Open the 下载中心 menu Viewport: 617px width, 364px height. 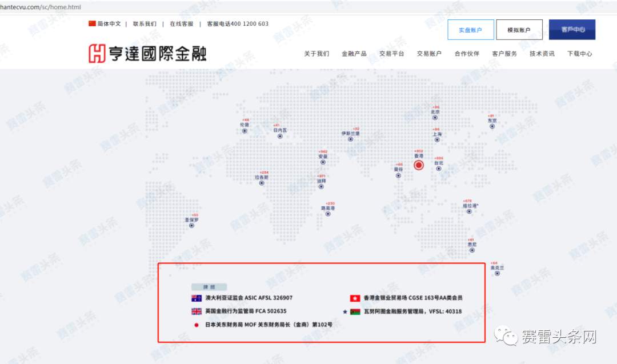[x=580, y=54]
